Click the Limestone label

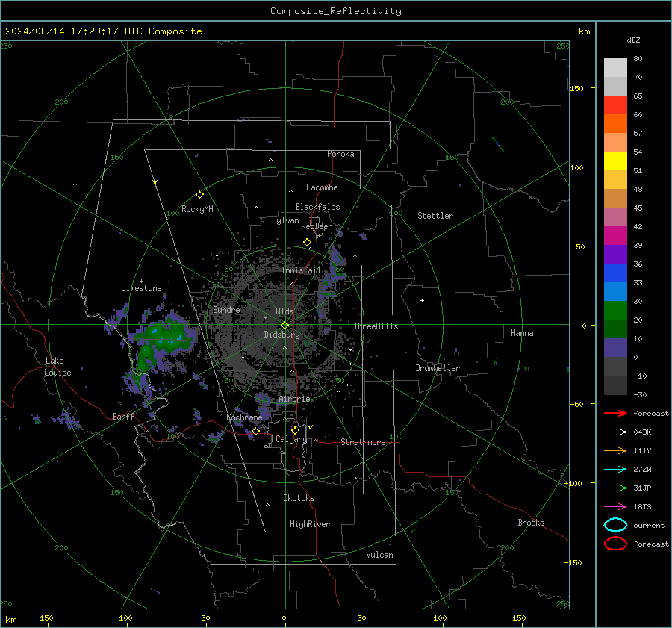click(x=141, y=288)
